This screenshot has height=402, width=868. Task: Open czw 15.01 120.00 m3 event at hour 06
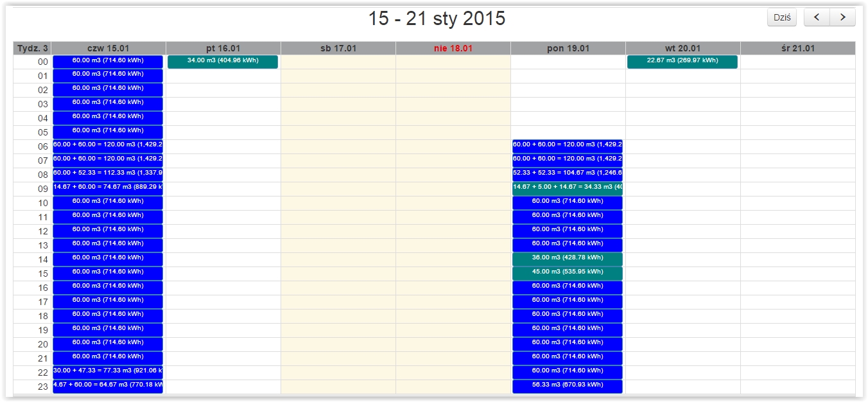[x=108, y=146]
